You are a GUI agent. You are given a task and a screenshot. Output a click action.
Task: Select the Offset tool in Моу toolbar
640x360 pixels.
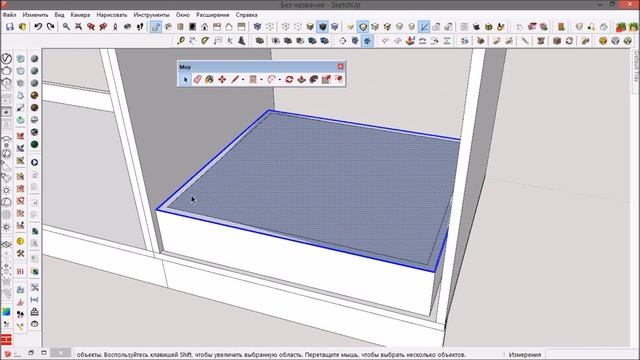click(313, 80)
